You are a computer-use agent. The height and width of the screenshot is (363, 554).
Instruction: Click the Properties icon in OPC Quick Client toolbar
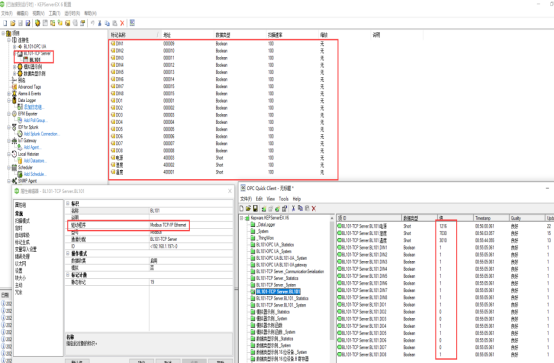click(284, 209)
